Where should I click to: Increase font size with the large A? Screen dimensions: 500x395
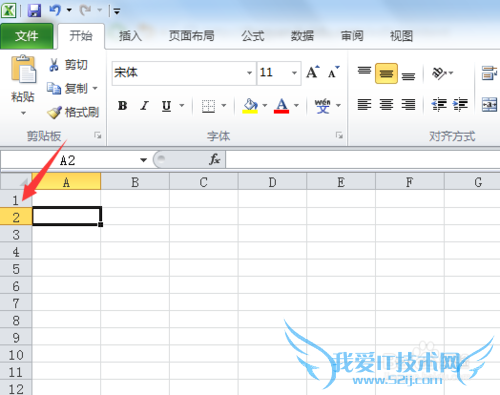tap(313, 72)
